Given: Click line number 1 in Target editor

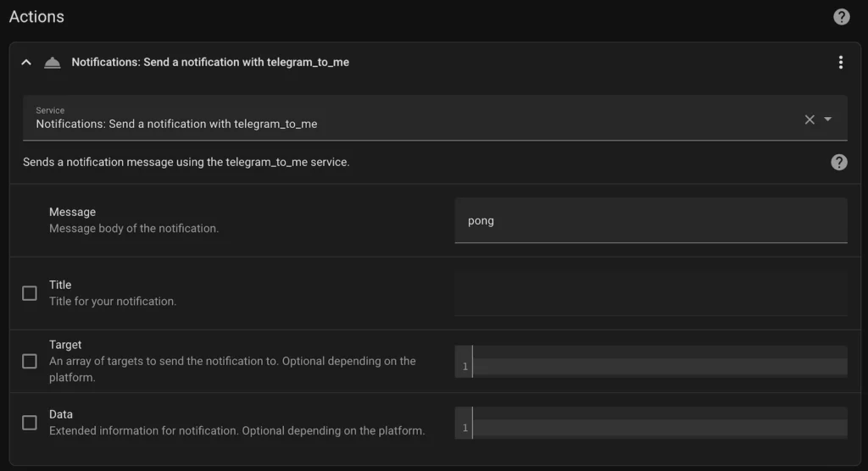Looking at the screenshot, I should coord(465,367).
